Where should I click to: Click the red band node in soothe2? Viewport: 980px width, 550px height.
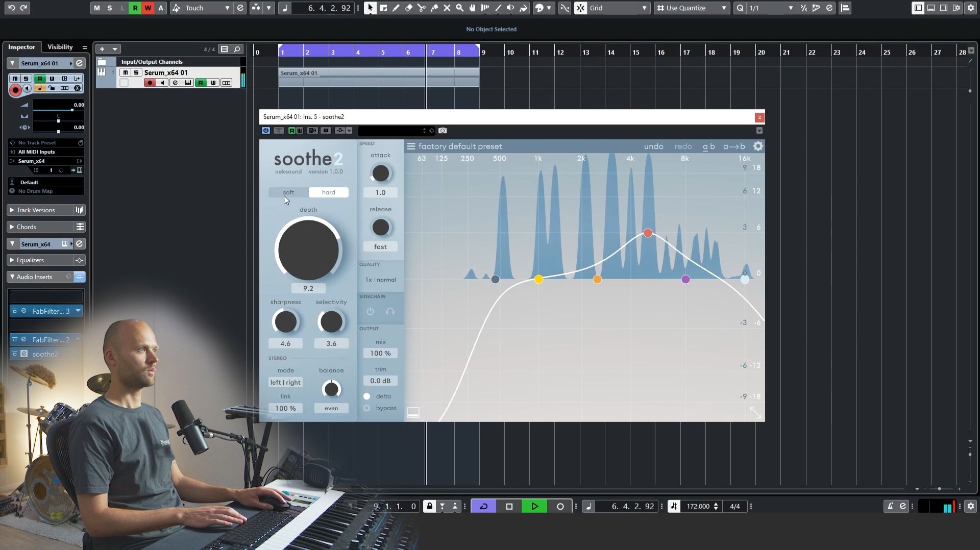[x=648, y=233]
